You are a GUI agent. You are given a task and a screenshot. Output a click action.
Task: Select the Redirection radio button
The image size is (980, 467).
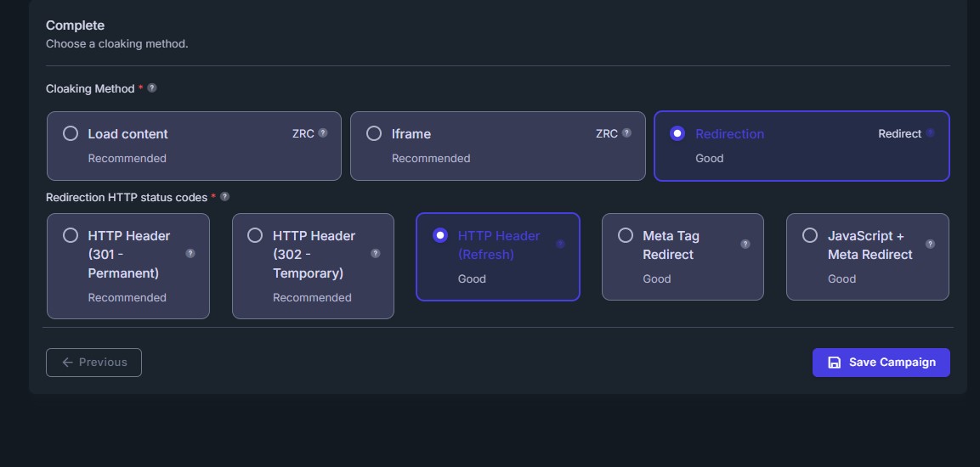pos(677,133)
